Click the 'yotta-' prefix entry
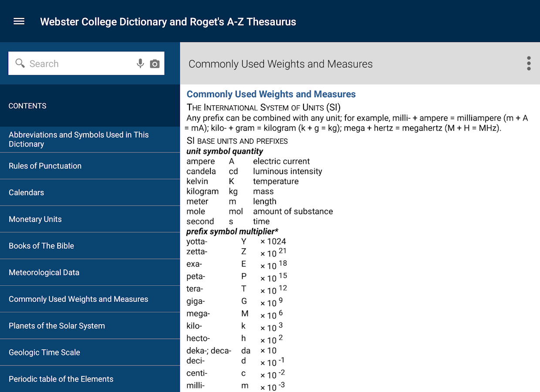This screenshot has height=392, width=540. (197, 241)
